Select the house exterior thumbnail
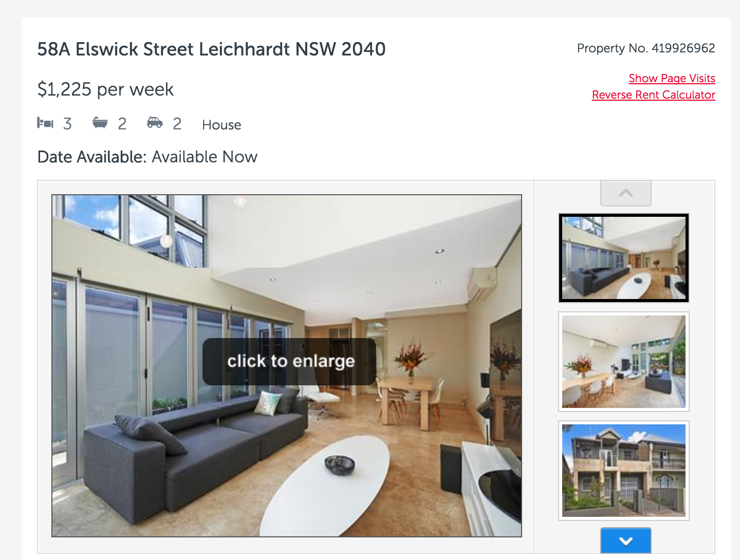Image resolution: width=740 pixels, height=560 pixels. tap(624, 471)
